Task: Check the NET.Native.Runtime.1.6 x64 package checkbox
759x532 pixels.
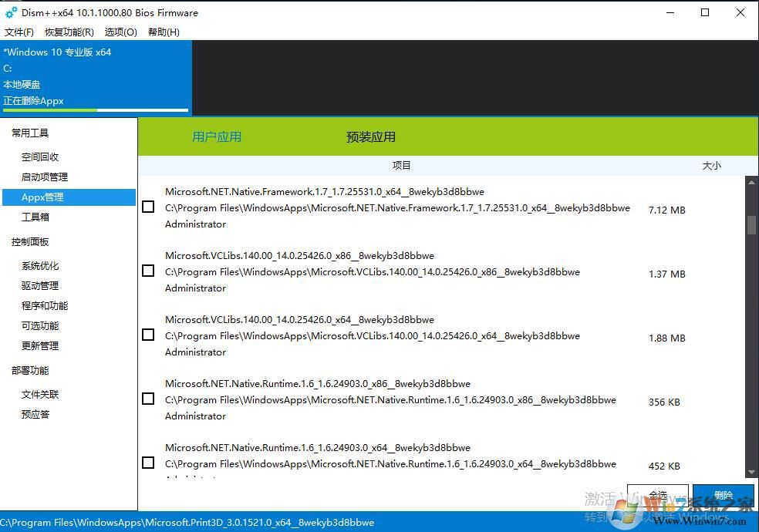Action: pyautogui.click(x=148, y=463)
